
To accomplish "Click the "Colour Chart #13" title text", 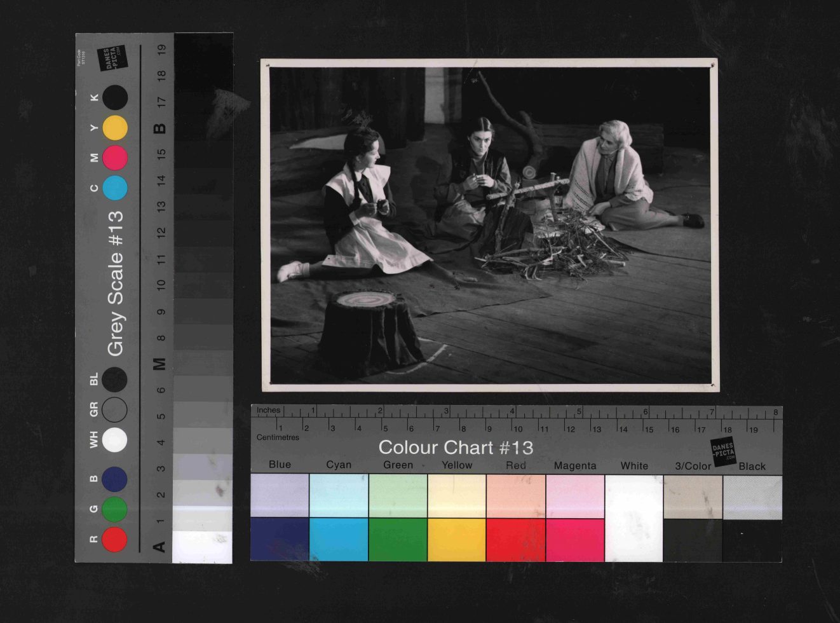I will tap(456, 448).
